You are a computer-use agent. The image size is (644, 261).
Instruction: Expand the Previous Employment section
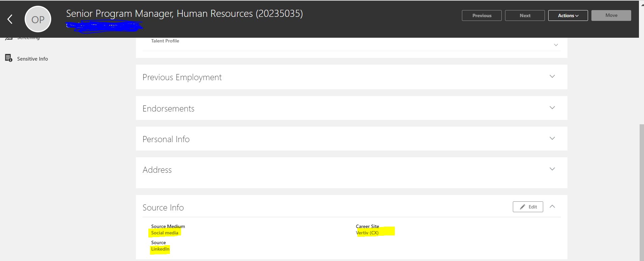pyautogui.click(x=552, y=76)
